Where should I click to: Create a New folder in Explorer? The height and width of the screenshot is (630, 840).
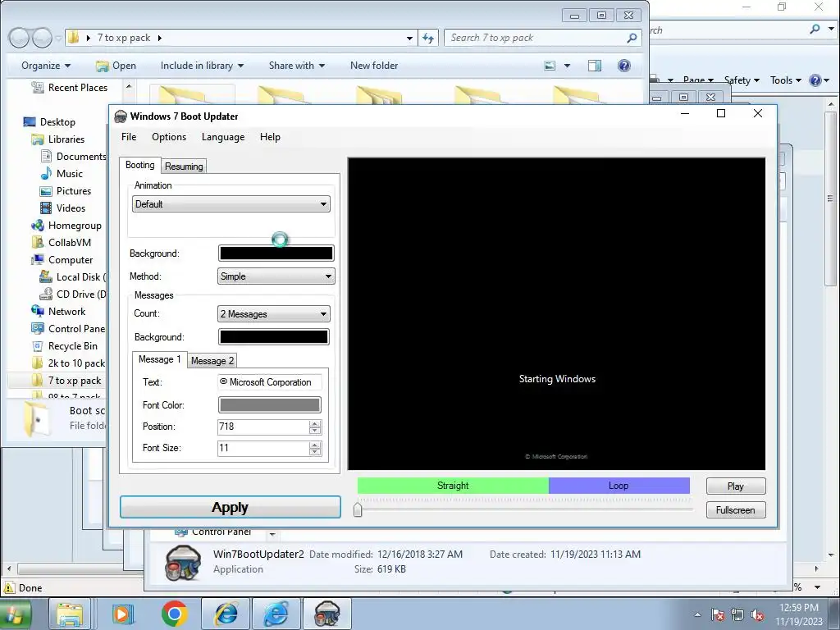[x=374, y=66]
